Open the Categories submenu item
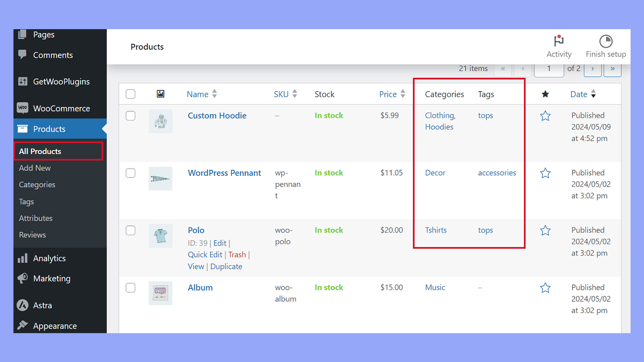644x362 pixels. click(x=37, y=185)
